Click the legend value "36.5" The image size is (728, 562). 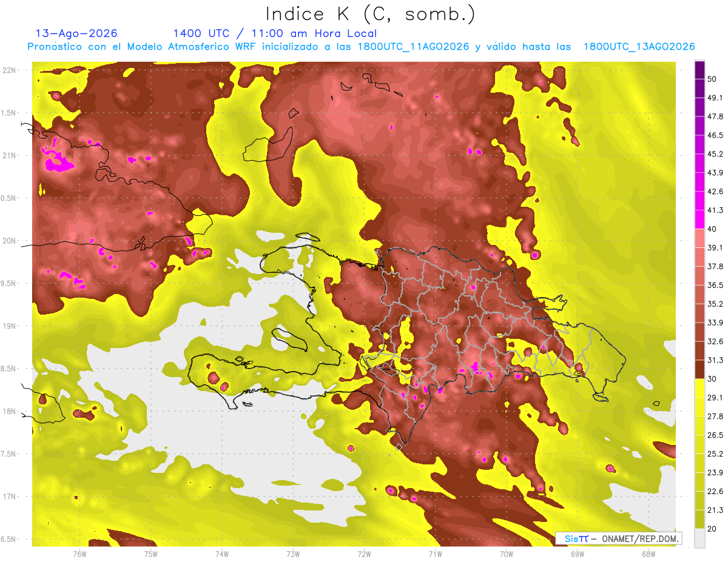click(715, 285)
